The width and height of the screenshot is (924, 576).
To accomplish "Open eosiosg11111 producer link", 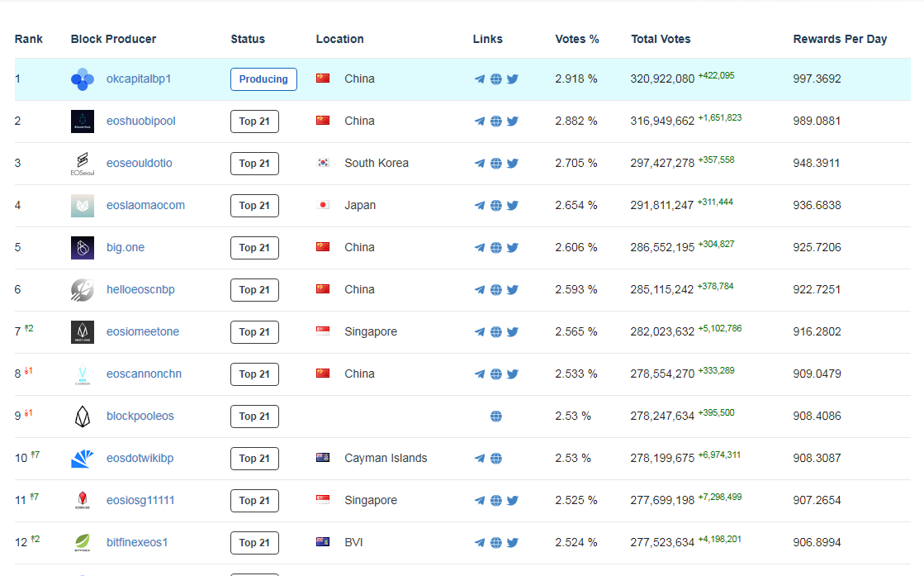I will tap(140, 501).
